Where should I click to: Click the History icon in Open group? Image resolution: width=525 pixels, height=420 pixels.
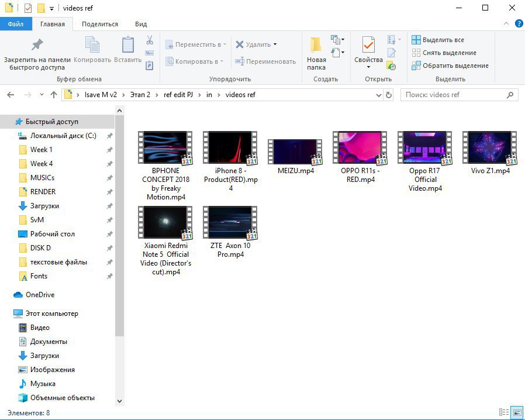(391, 66)
